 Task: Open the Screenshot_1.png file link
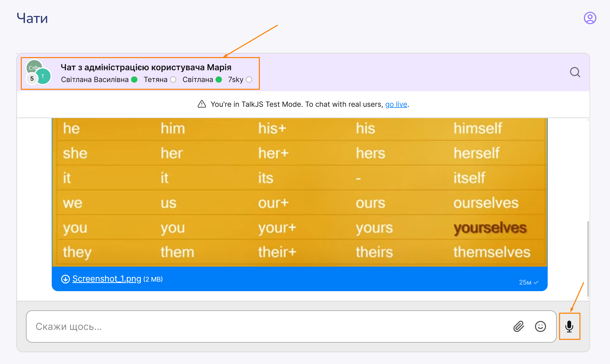(x=106, y=279)
